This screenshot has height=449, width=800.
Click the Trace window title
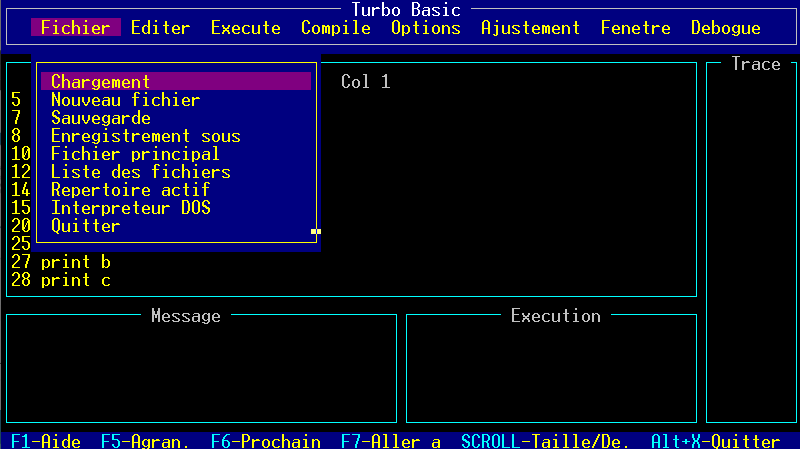pos(756,64)
